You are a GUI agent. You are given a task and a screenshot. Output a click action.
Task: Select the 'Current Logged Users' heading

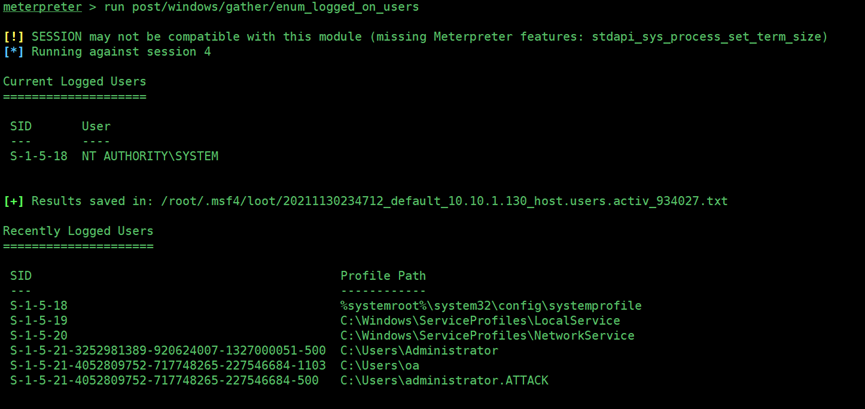tap(74, 82)
